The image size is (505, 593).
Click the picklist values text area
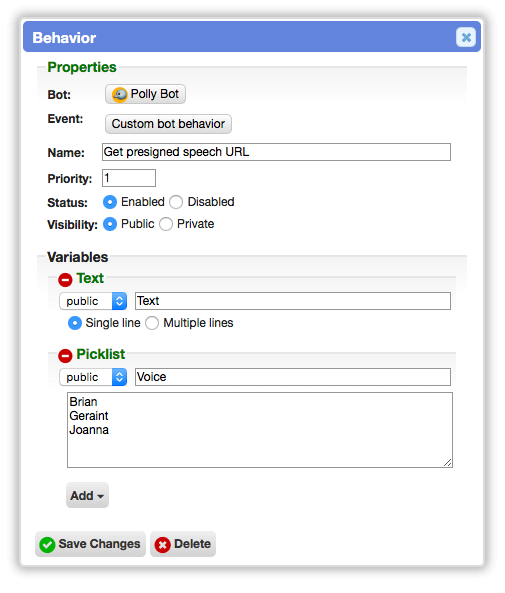pos(260,430)
